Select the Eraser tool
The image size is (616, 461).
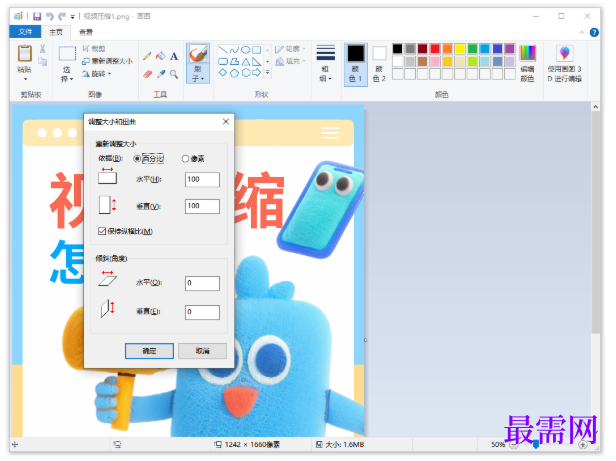click(x=147, y=74)
